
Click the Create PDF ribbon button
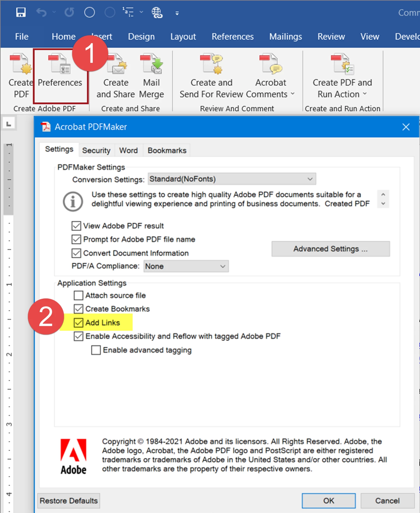(20, 76)
